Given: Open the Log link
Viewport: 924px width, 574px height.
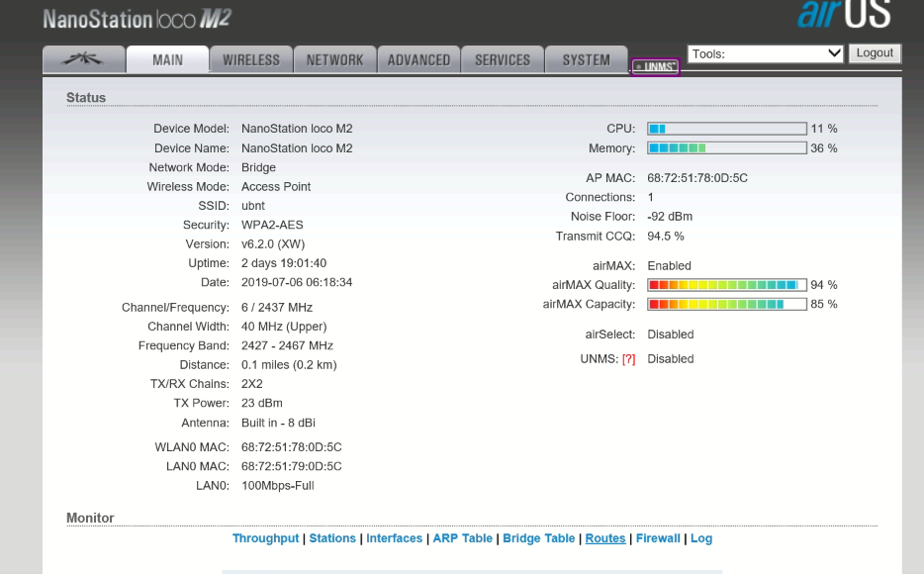Looking at the screenshot, I should pos(701,538).
